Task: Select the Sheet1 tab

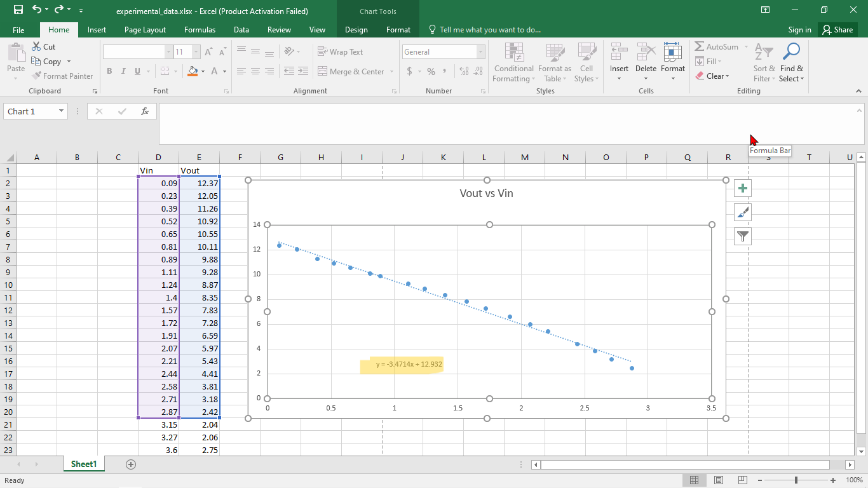Action: click(x=83, y=464)
